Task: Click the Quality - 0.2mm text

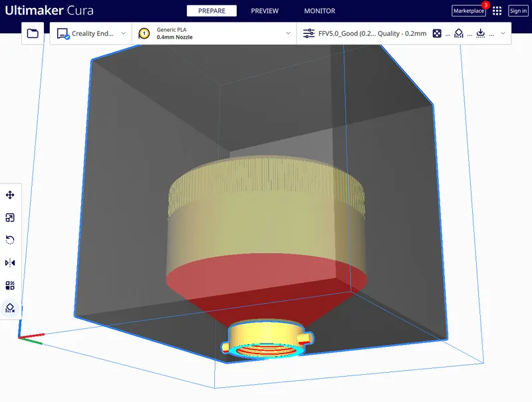Action: 402,34
